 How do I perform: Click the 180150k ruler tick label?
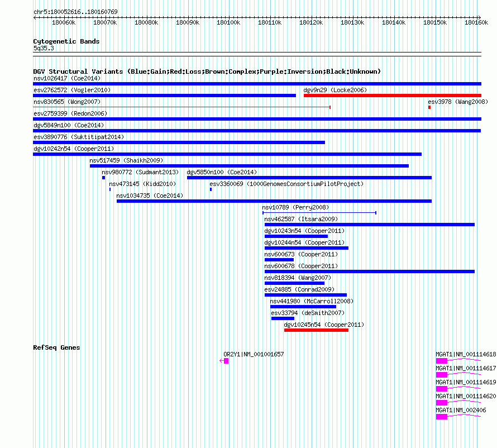point(435,22)
